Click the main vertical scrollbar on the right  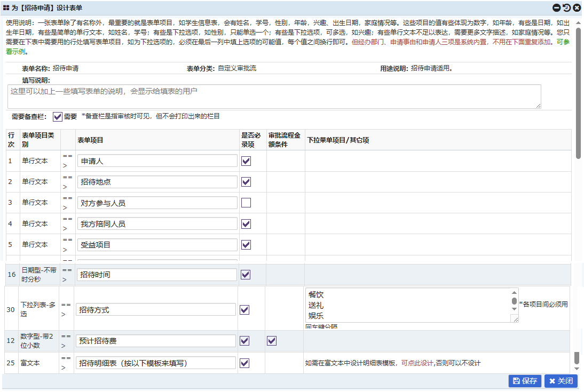[x=578, y=85]
